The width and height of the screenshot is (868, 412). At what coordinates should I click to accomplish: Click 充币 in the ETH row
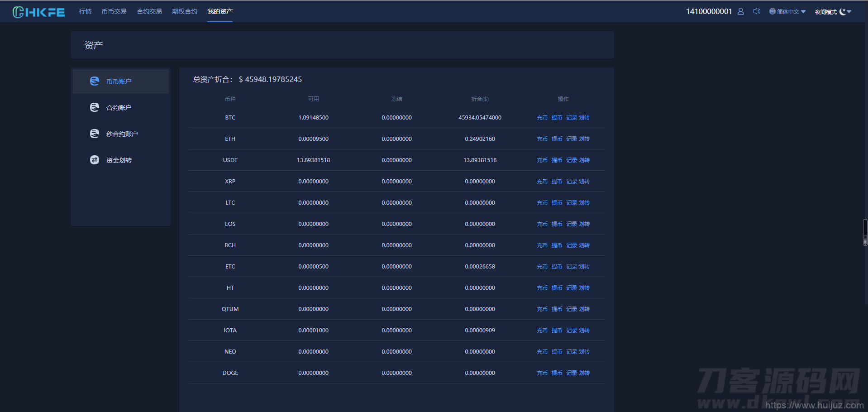[542, 139]
